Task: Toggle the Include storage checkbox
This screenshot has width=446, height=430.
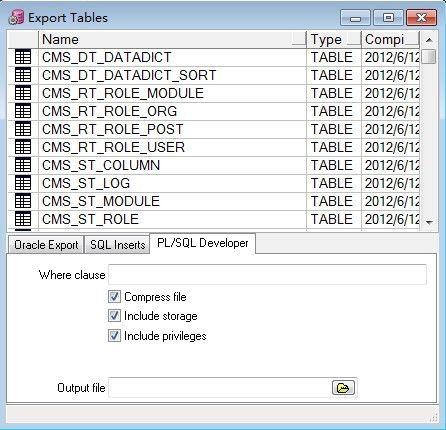Action: coord(114,316)
